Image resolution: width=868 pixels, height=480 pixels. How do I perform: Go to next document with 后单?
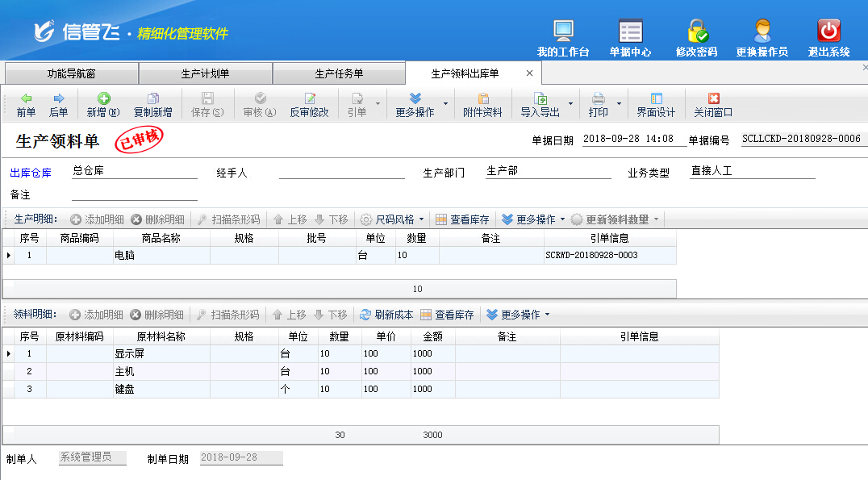click(x=58, y=105)
